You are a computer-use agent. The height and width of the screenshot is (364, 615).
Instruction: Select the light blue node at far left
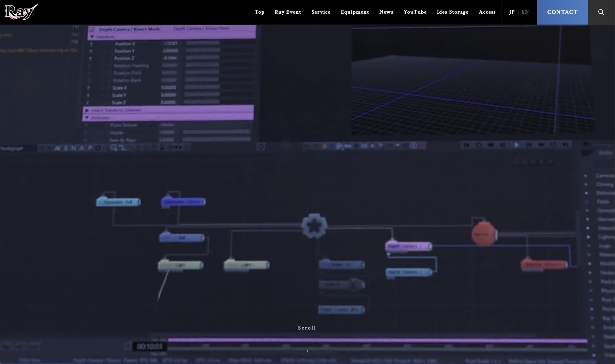[118, 202]
